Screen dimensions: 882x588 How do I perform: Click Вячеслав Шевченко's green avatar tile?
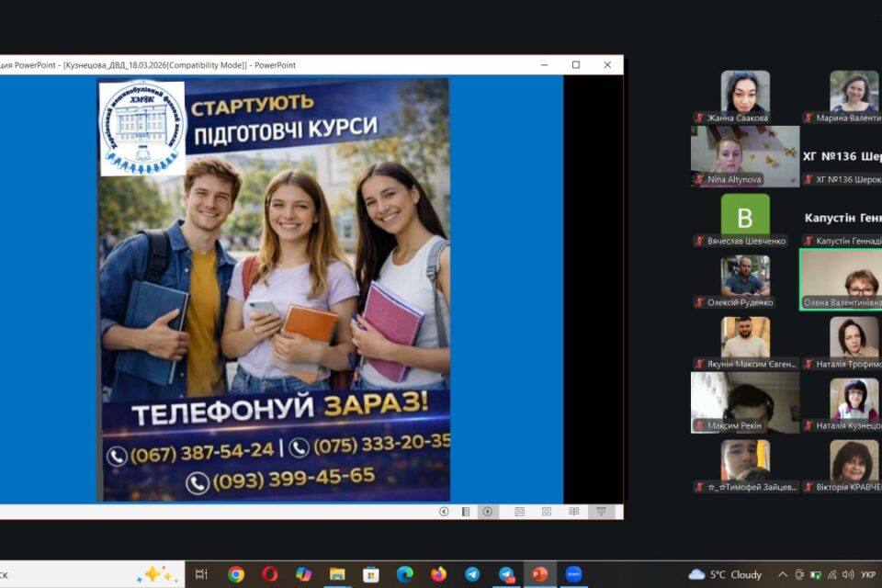point(745,219)
